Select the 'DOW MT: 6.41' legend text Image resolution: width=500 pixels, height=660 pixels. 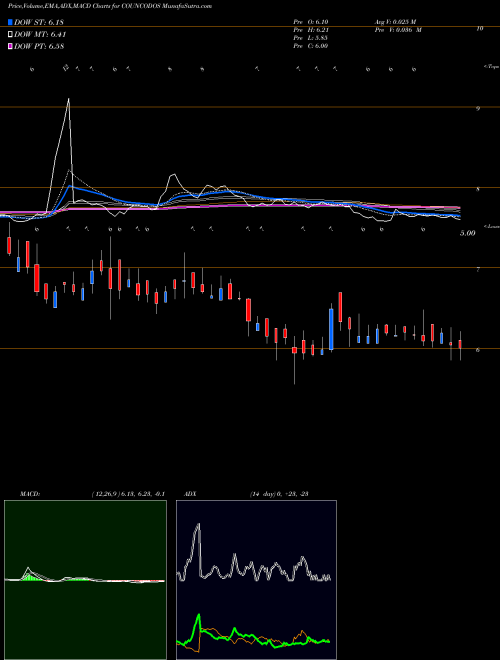(x=40, y=34)
